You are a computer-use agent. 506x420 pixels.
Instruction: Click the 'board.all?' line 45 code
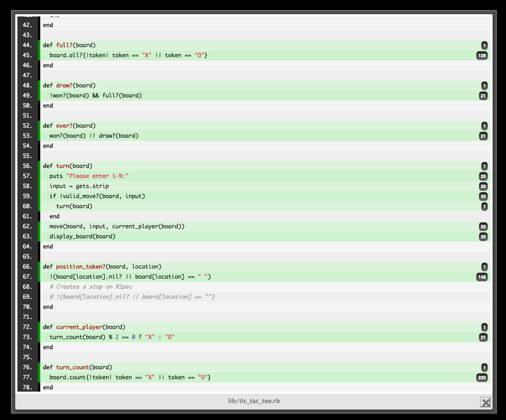click(x=129, y=55)
